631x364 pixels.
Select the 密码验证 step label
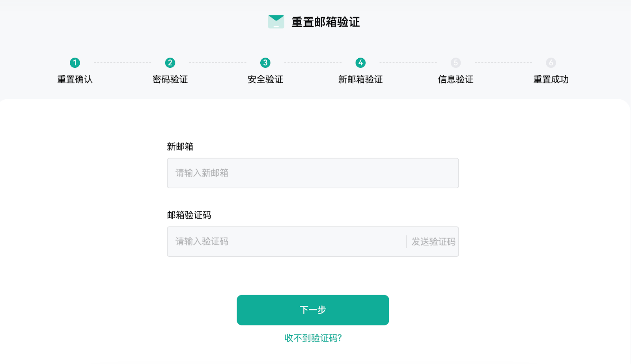tap(170, 80)
